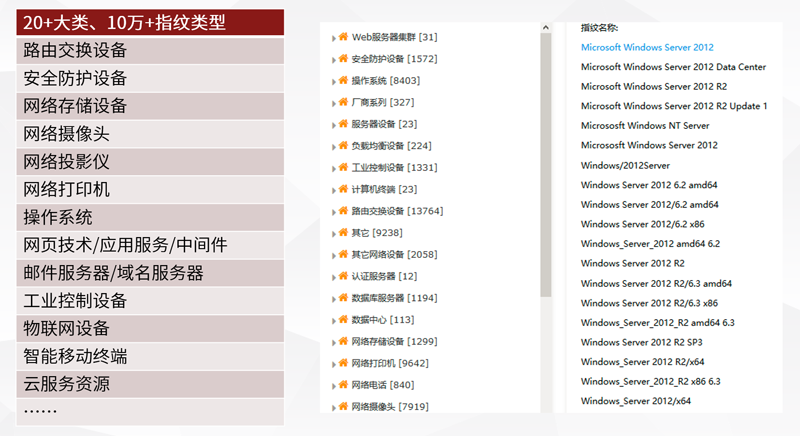Click the orange icon beside 计算机终端 [23]
Image resolution: width=800 pixels, height=436 pixels.
(x=343, y=189)
